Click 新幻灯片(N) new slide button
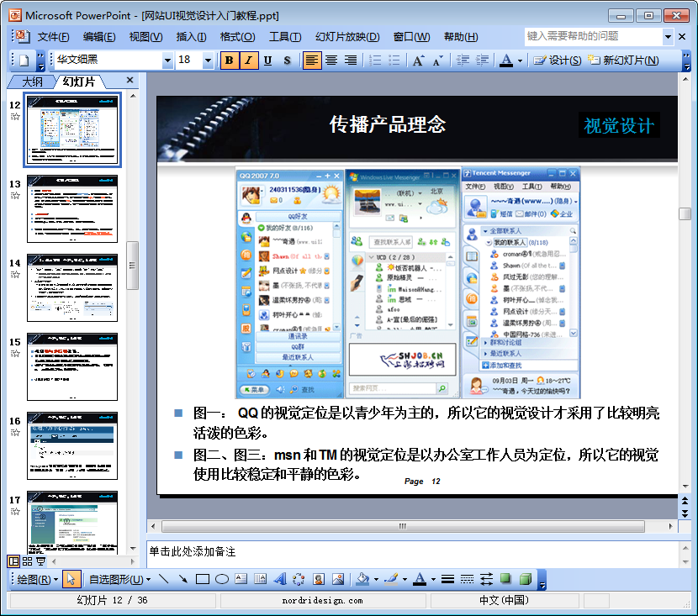The width and height of the screenshot is (698, 616). pos(623,61)
